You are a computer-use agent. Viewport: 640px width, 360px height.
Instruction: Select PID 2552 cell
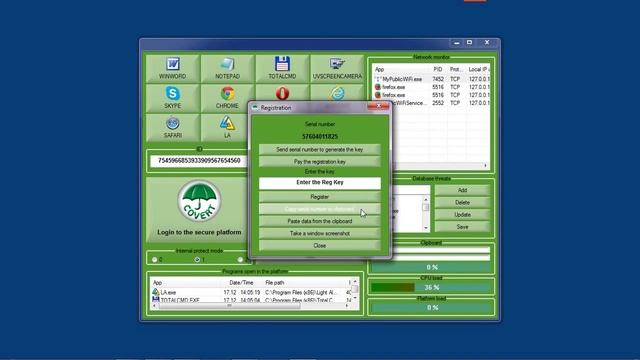pyautogui.click(x=438, y=103)
